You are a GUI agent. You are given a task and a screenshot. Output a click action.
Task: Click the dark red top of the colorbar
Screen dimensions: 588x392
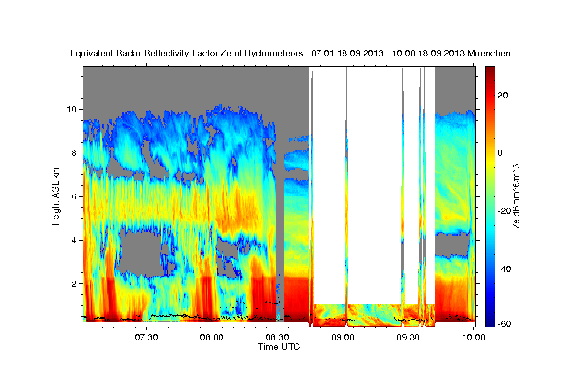[x=490, y=71]
